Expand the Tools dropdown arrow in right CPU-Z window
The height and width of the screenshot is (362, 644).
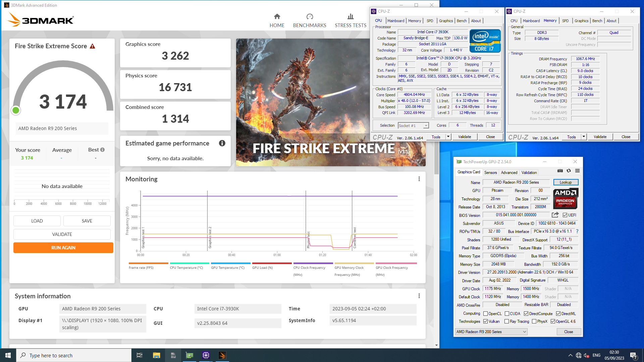click(584, 137)
